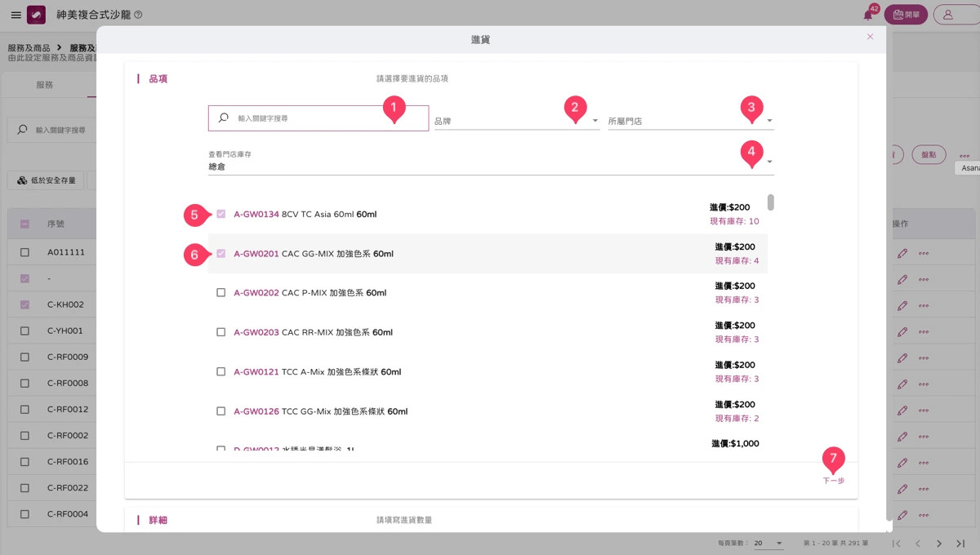Expand the 品牌 dropdown

(x=516, y=121)
